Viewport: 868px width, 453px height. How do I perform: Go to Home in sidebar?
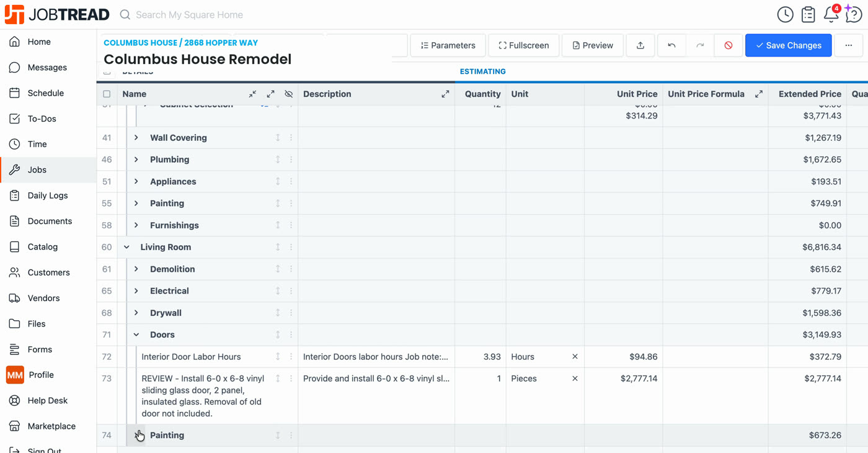48,42
